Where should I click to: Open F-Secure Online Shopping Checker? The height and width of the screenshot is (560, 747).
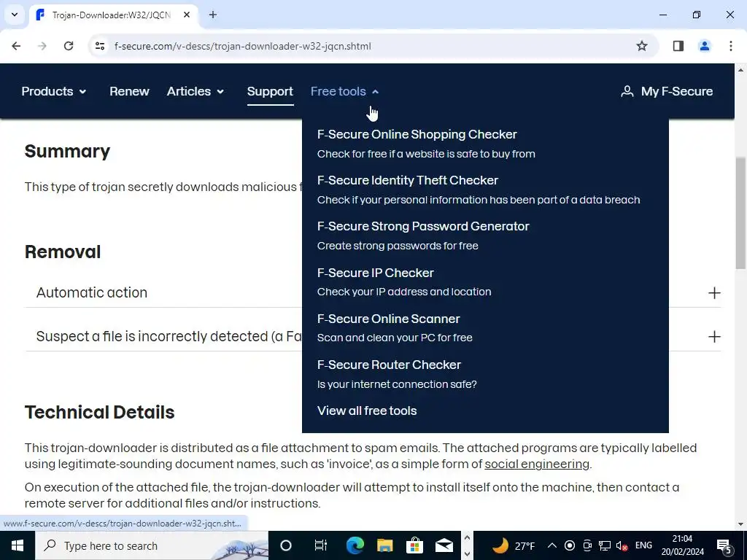pos(417,134)
